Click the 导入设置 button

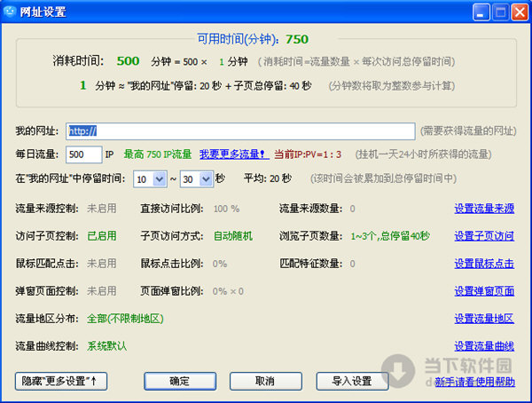point(351,381)
